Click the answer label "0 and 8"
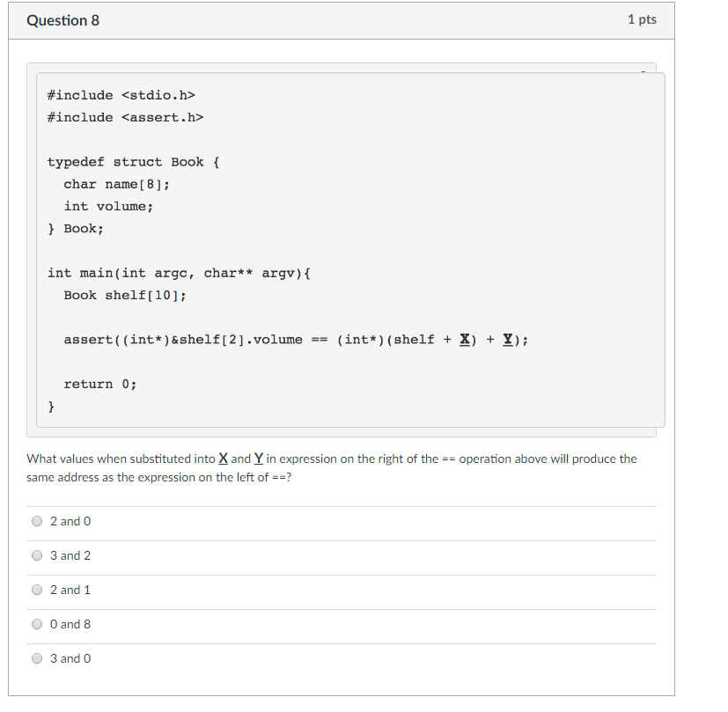Image resolution: width=728 pixels, height=712 pixels. click(70, 624)
